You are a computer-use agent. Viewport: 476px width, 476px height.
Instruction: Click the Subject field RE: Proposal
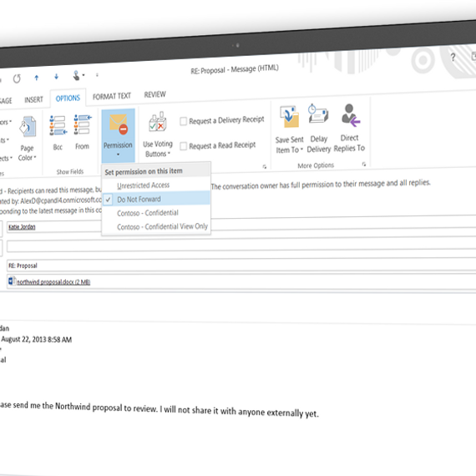click(241, 264)
